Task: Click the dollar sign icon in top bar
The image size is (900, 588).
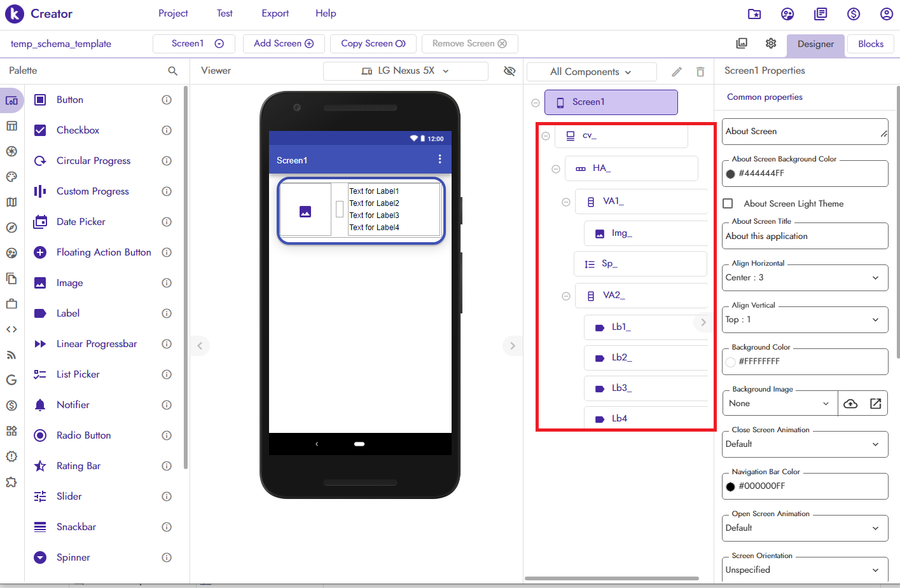Action: pos(854,14)
